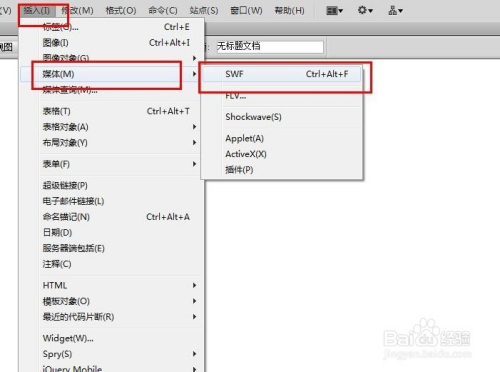Open the 命令(C) menu
Viewport: 500px width, 372px height.
(163, 11)
